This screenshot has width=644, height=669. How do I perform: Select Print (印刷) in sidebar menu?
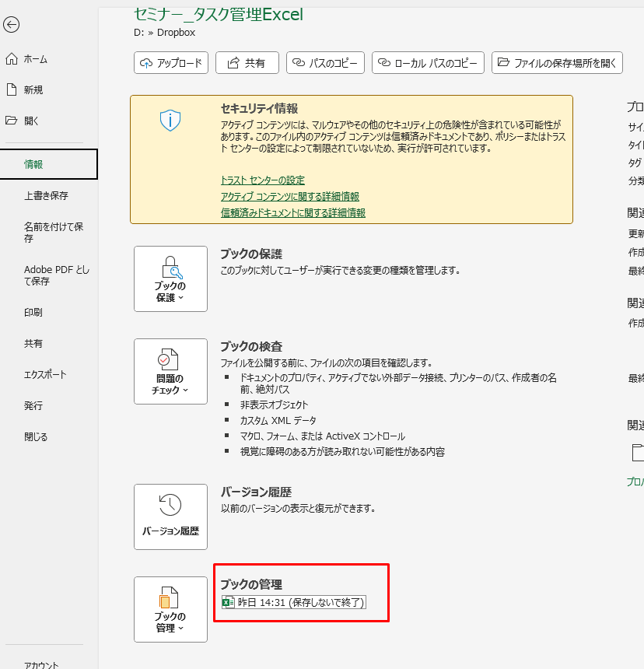[33, 313]
